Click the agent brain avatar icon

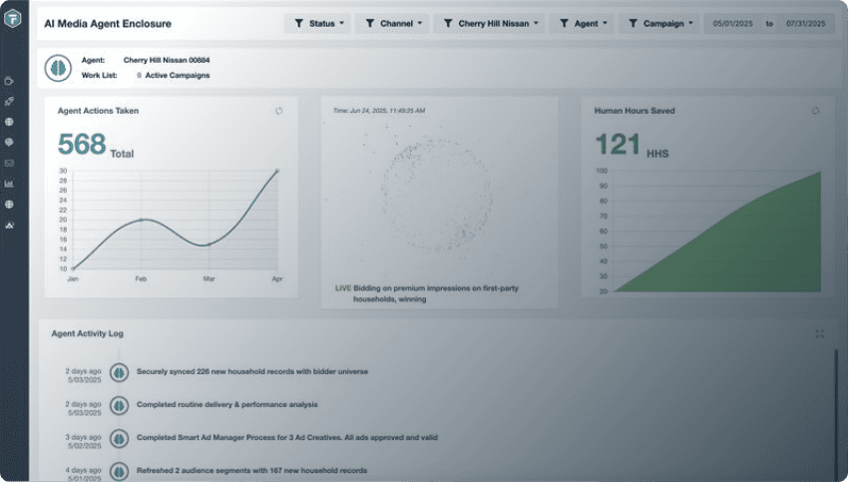point(58,68)
